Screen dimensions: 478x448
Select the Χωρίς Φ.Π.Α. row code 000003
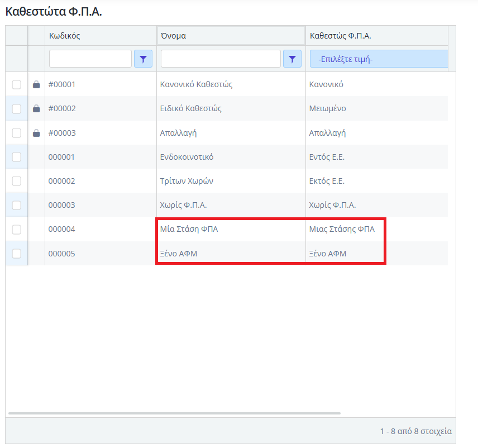pos(62,205)
